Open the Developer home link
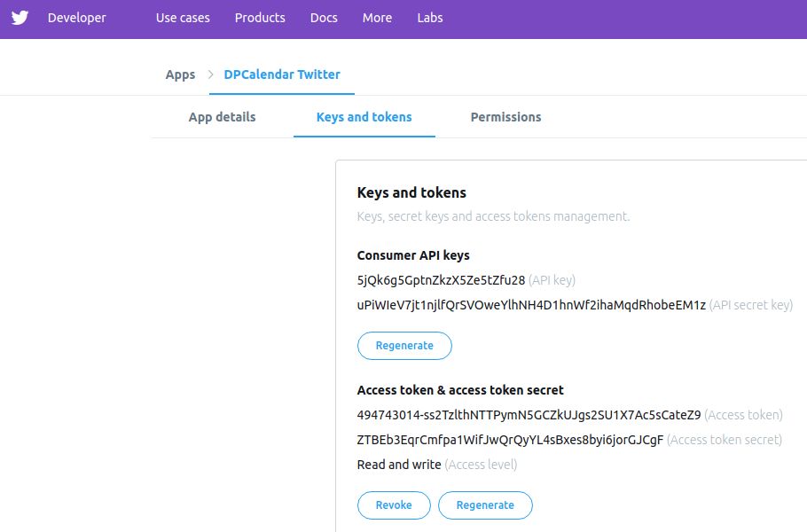Viewport: 807px width, 532px height. click(x=76, y=18)
